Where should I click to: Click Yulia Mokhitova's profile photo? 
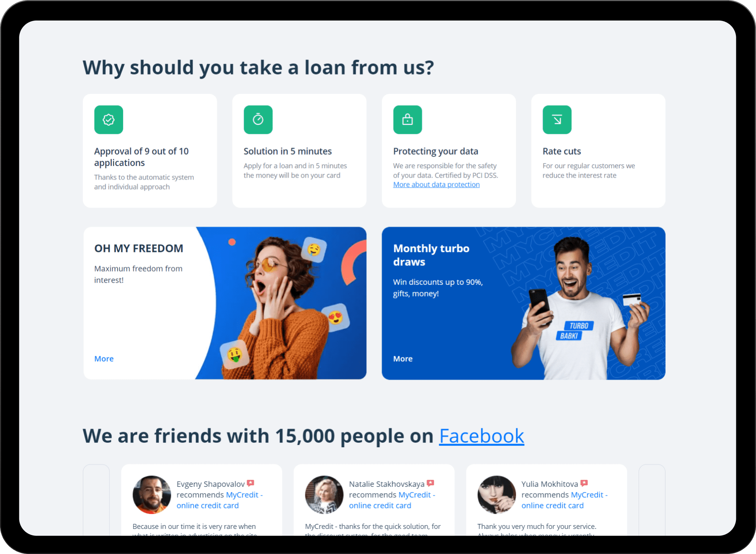pos(497,495)
